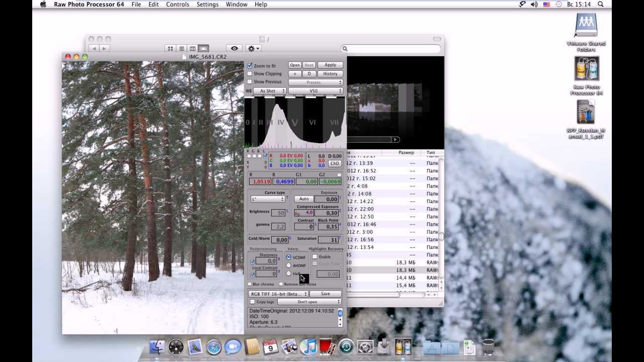This screenshot has width=644, height=362.
Task: Click the Finder Quick Look eye icon
Action: pos(234,48)
